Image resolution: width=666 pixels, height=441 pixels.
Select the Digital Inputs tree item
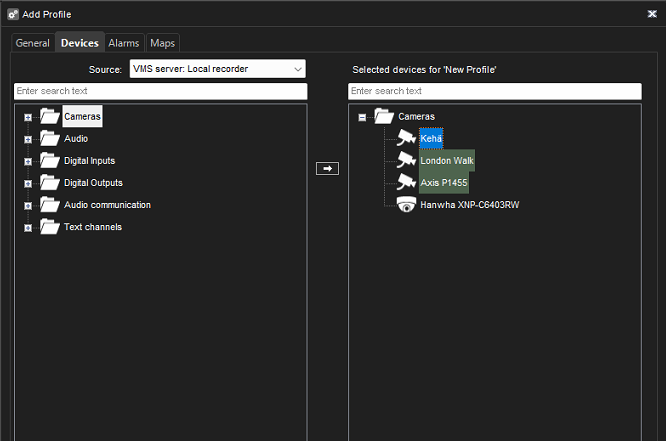pyautogui.click(x=90, y=161)
